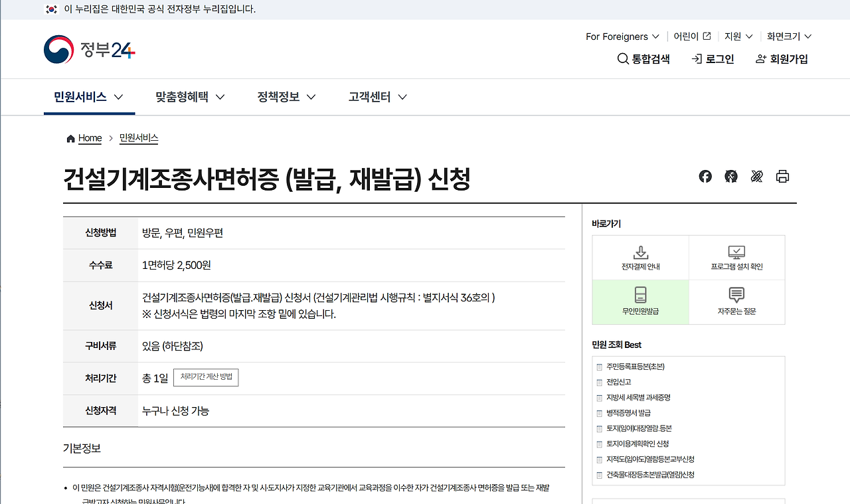Viewport: 850px width, 504px height.
Task: Open 전입신고 from 민원 조회 Best
Action: (619, 382)
